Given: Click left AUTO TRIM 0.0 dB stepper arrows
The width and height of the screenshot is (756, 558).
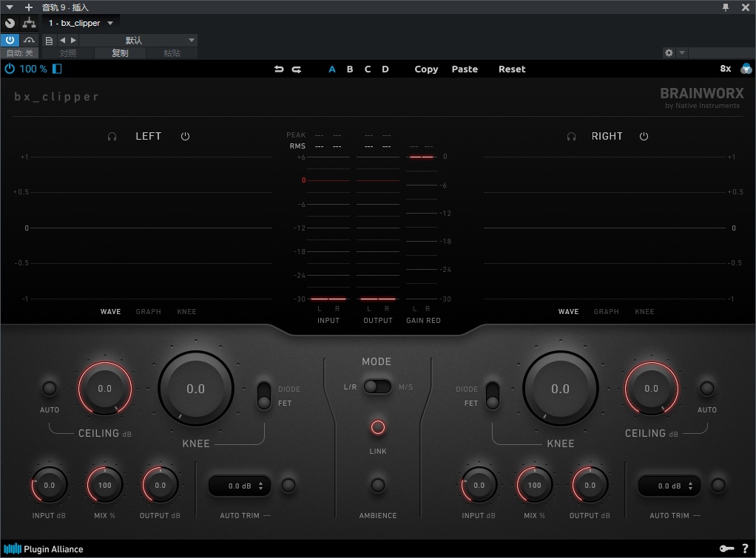Looking at the screenshot, I should 261,486.
